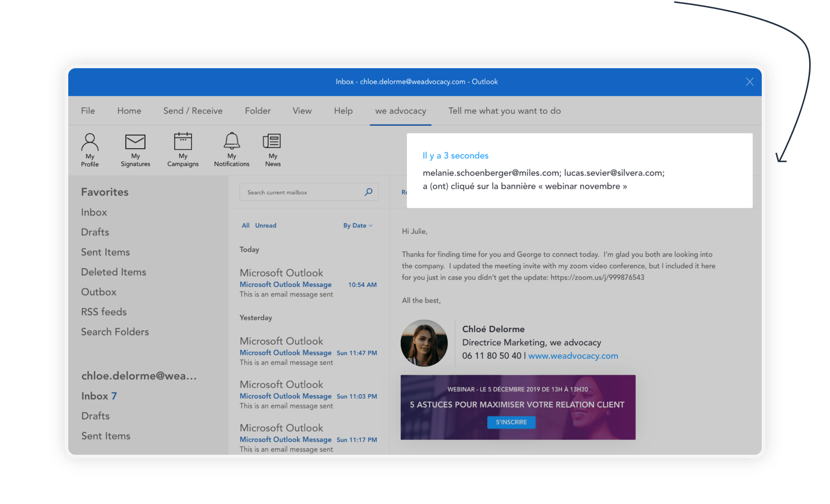
Task: Collapse the chloe.delorme@wea... account header
Action: click(x=139, y=376)
